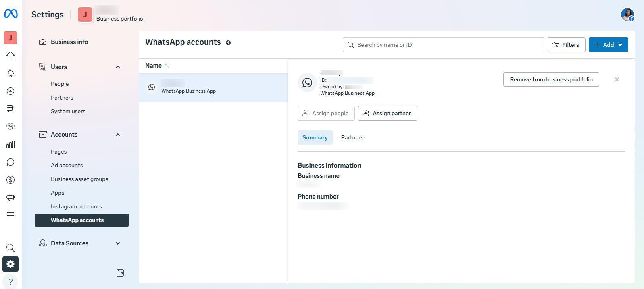The height and width of the screenshot is (289, 644).
Task: Open Ads Manager compass icon
Action: [x=10, y=91]
